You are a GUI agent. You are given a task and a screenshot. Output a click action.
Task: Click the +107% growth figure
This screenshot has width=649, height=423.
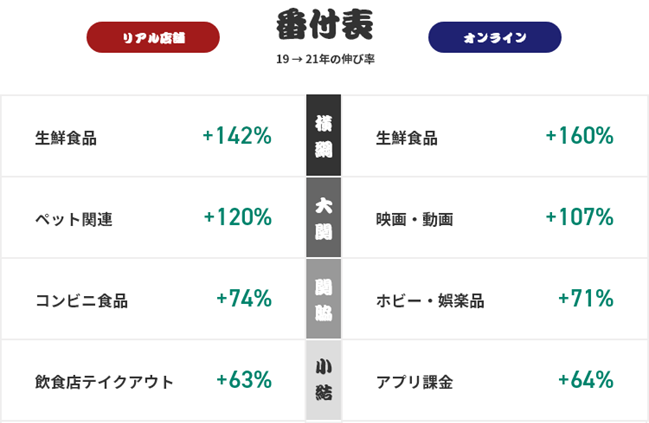coord(579,217)
